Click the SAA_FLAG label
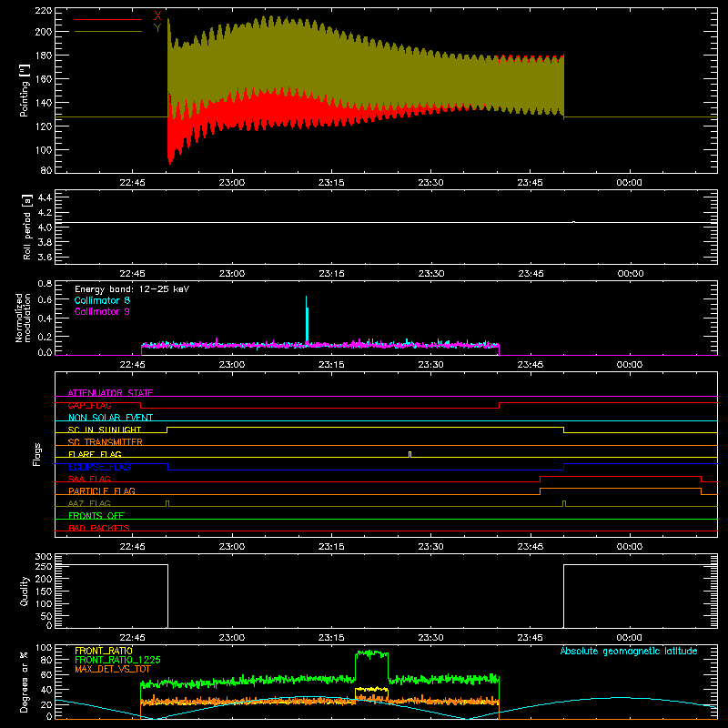 coord(89,480)
